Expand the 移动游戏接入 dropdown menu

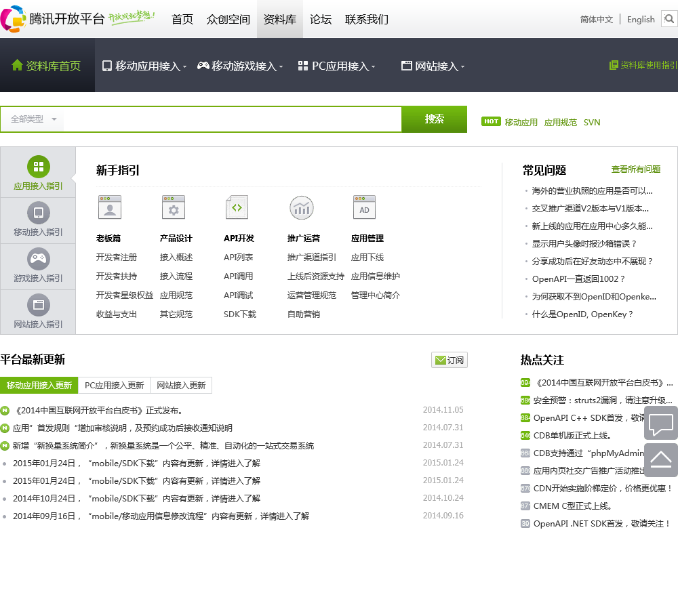pos(240,66)
